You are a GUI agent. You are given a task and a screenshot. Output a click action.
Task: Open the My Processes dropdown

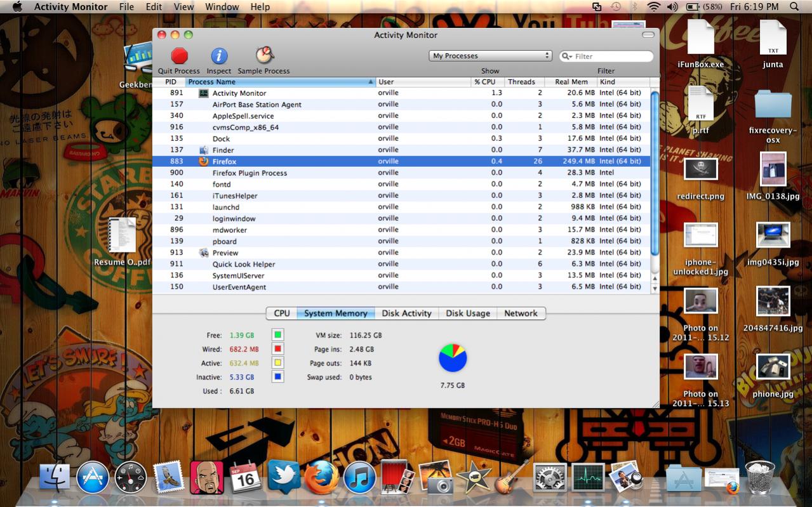click(491, 56)
